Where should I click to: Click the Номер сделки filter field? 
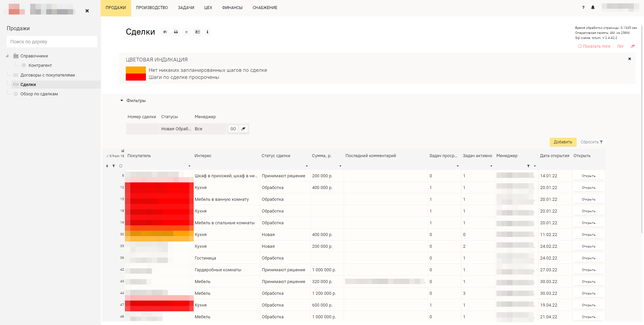tap(143, 129)
